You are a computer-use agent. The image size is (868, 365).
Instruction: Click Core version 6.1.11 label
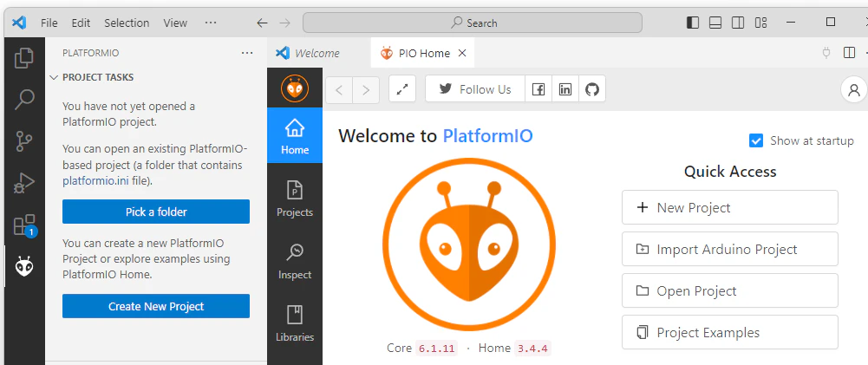pos(436,349)
